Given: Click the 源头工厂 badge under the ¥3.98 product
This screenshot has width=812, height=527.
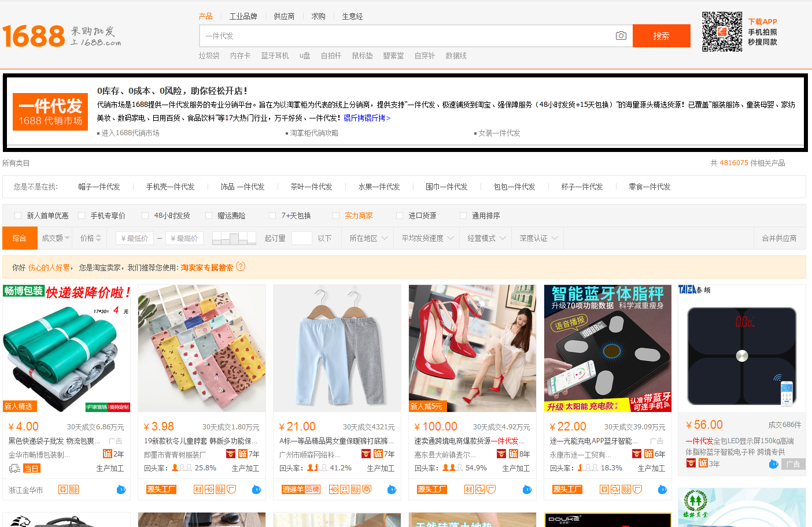Looking at the screenshot, I should tap(161, 489).
